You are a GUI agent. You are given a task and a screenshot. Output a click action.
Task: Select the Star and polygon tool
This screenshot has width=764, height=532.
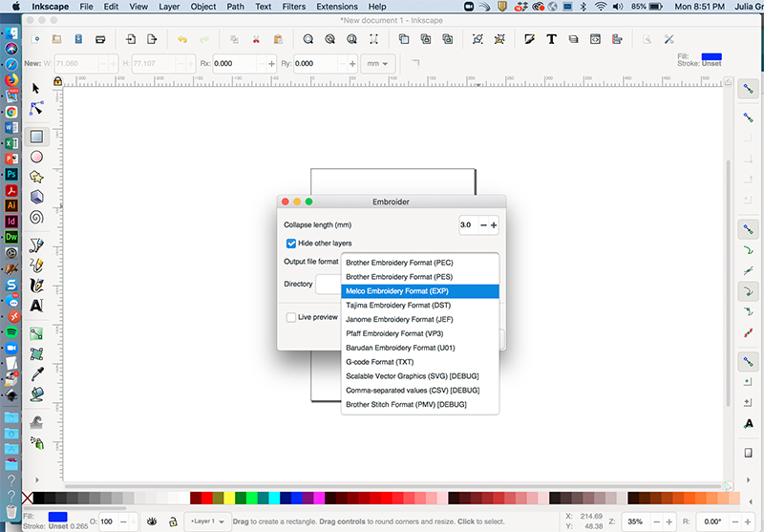(36, 177)
